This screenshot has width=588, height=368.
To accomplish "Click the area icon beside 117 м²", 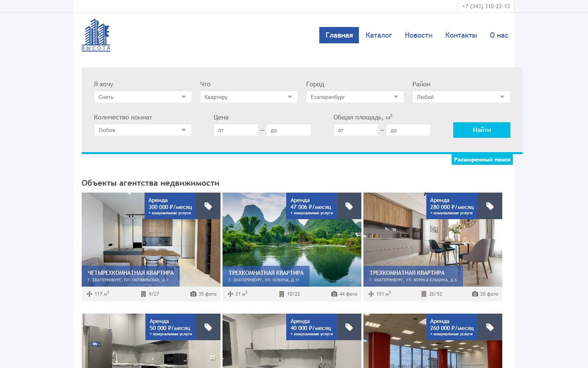I will [89, 294].
